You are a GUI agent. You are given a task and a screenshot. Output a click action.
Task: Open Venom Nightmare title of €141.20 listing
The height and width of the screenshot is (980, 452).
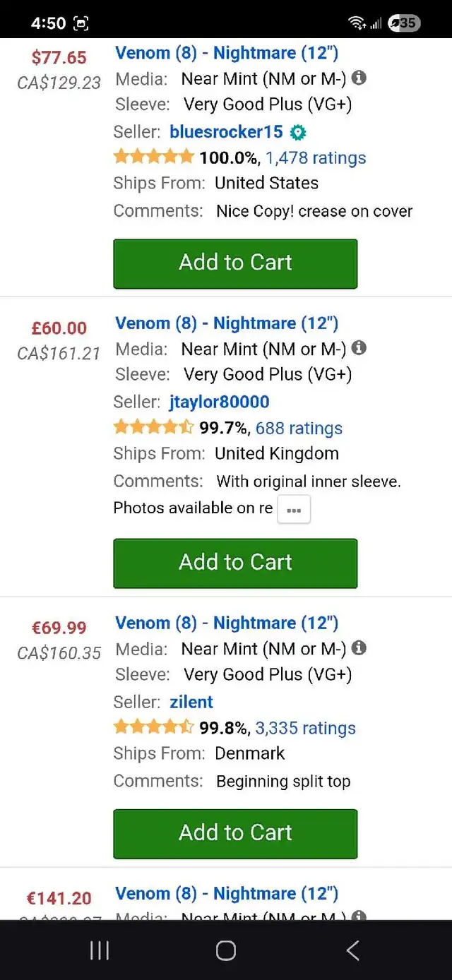(227, 893)
